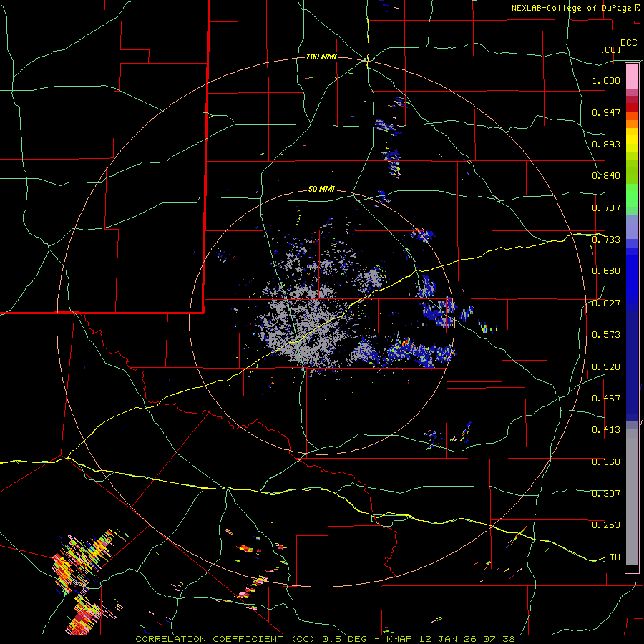The image size is (644, 644).
Task: Select the 0.893 legend value
Action: (606, 144)
